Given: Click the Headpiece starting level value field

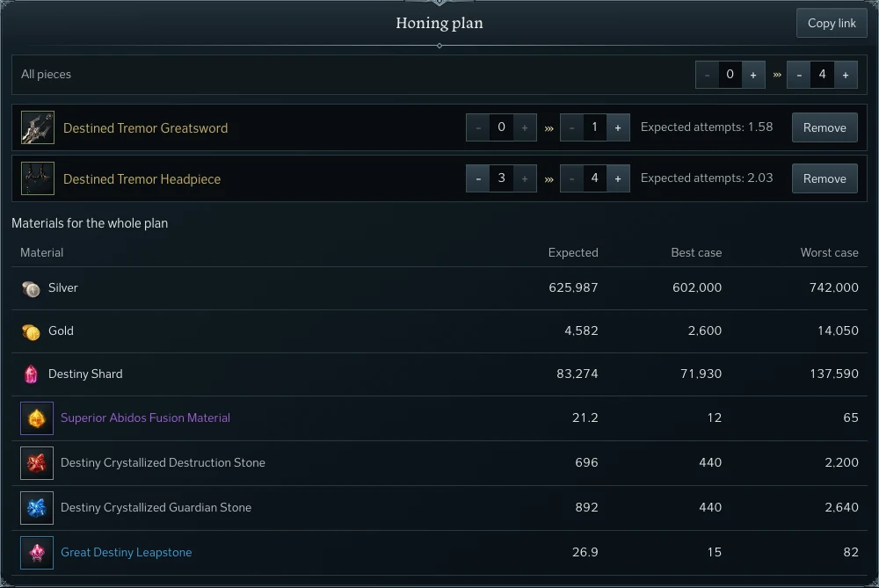Looking at the screenshot, I should 501,178.
